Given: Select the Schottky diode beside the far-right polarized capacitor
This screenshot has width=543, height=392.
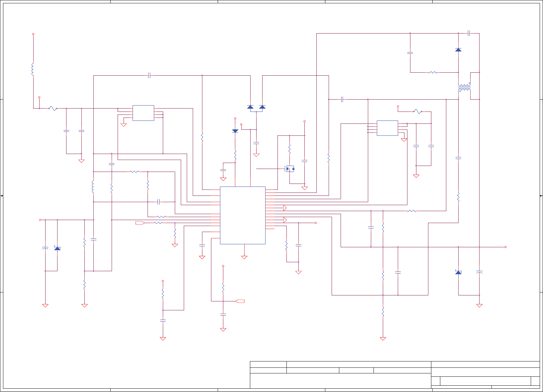Looking at the screenshot, I should tap(458, 272).
